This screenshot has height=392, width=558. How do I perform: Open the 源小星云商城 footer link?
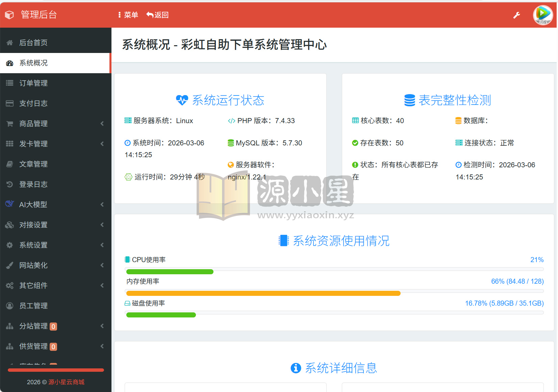(67, 382)
